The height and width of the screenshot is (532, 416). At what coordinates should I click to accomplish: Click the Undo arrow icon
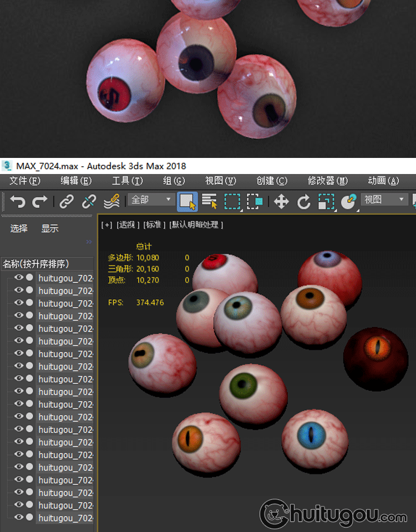(18, 201)
